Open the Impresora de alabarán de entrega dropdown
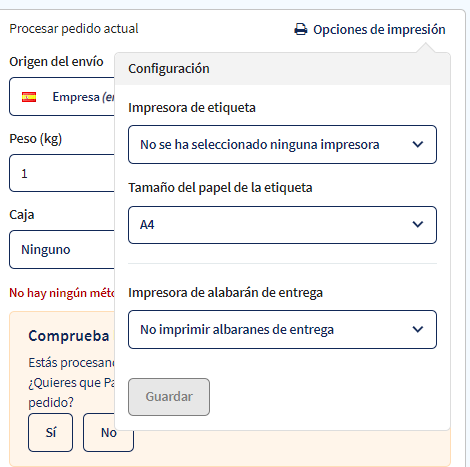 click(282, 329)
